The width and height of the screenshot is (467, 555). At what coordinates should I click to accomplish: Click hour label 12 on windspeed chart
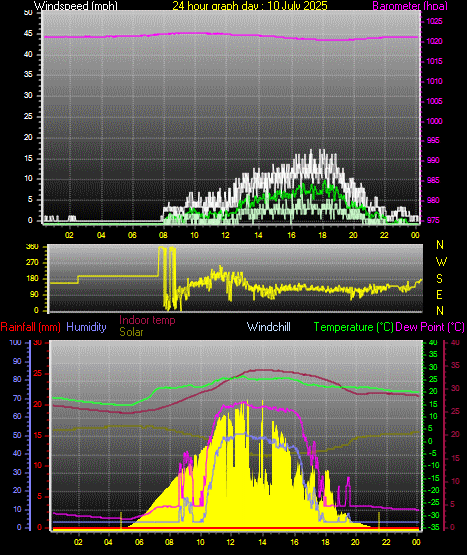tap(226, 235)
